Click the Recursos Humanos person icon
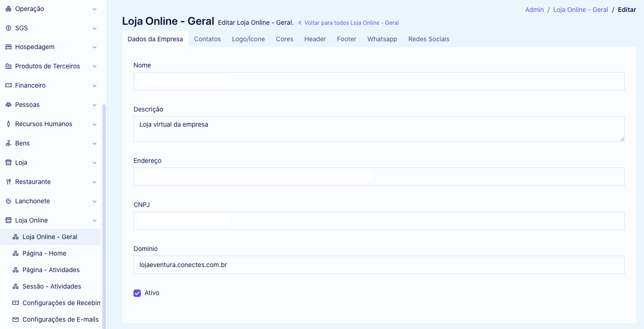 coord(8,124)
